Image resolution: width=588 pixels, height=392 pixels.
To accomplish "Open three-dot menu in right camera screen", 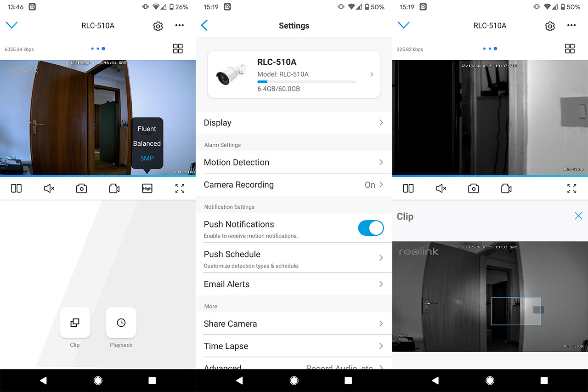I will point(571,26).
